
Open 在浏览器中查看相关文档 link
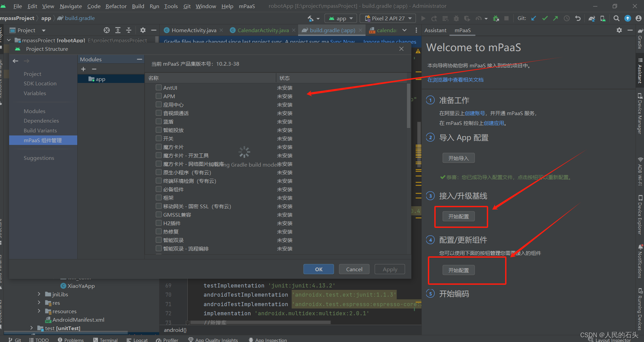click(455, 80)
